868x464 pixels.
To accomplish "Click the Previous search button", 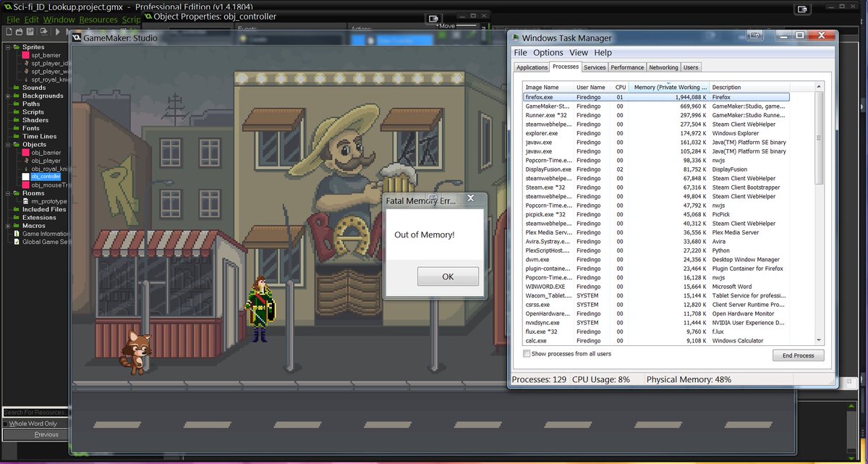I will [37, 434].
